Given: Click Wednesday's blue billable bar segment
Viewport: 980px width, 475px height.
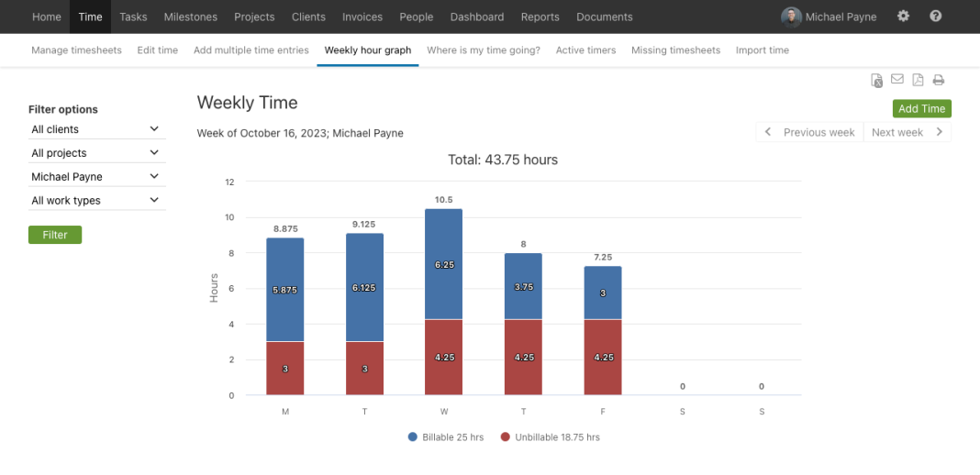Looking at the screenshot, I should pos(443,264).
